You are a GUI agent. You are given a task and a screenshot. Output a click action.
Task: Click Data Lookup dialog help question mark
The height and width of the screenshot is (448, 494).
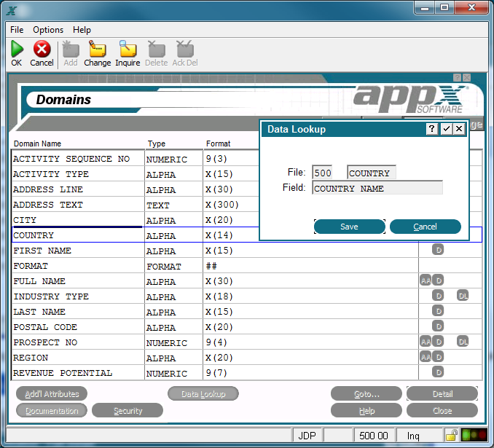click(x=432, y=128)
